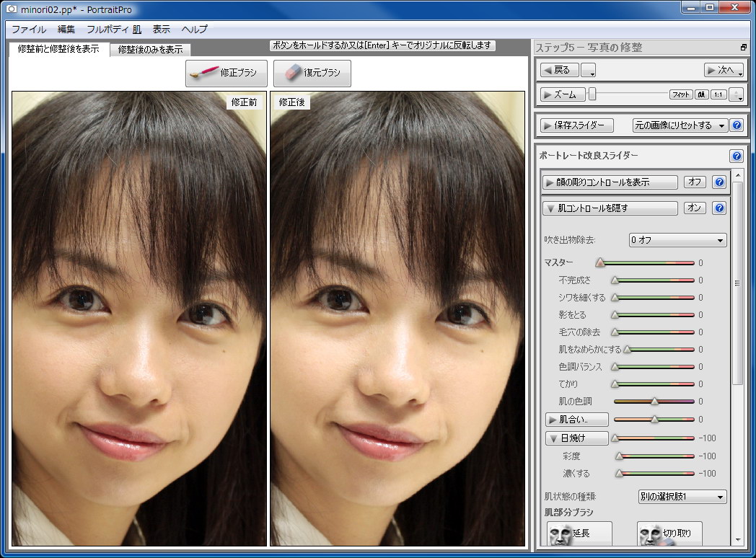
Task: Expand the ズーム controls
Action: [x=562, y=94]
